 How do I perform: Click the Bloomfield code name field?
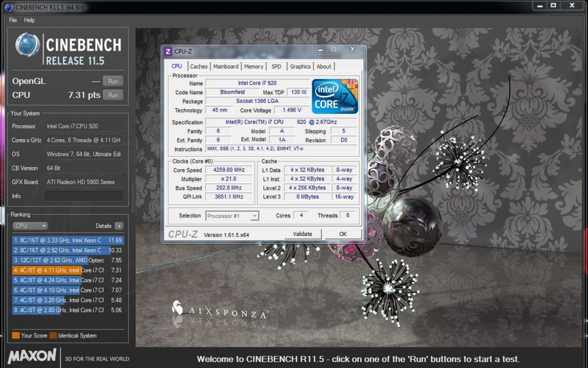coord(232,92)
